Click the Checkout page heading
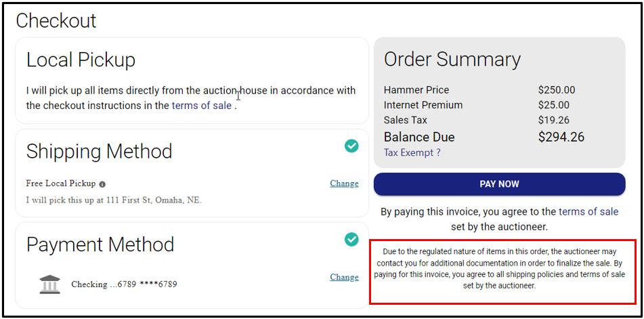 [56, 20]
